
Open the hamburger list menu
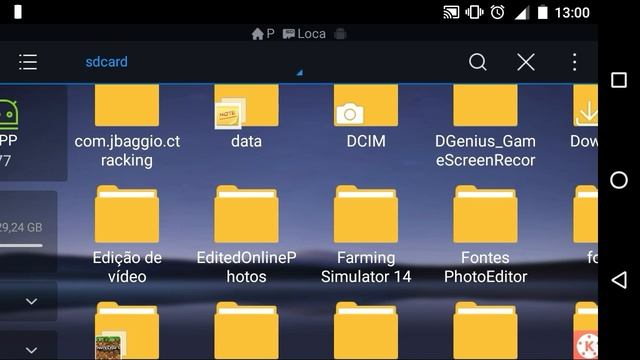coord(28,62)
